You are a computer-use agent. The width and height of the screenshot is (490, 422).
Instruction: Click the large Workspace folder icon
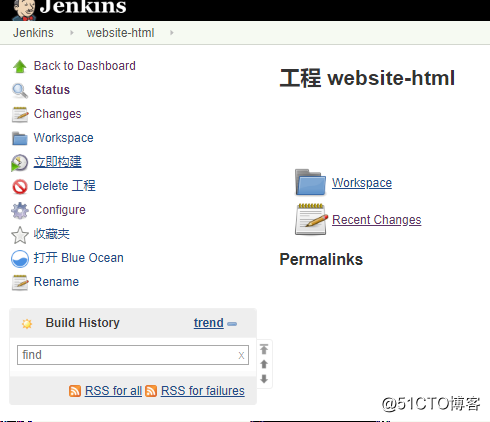pos(310,182)
